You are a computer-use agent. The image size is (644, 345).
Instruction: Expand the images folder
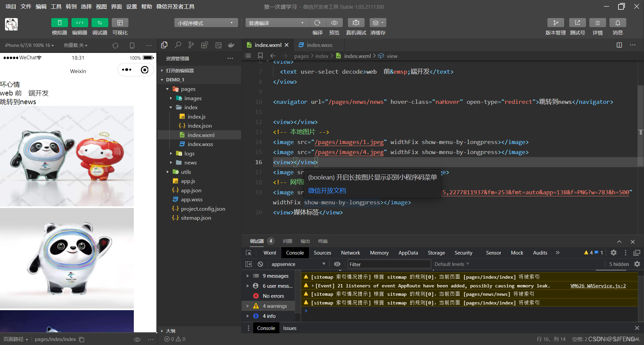point(199,98)
